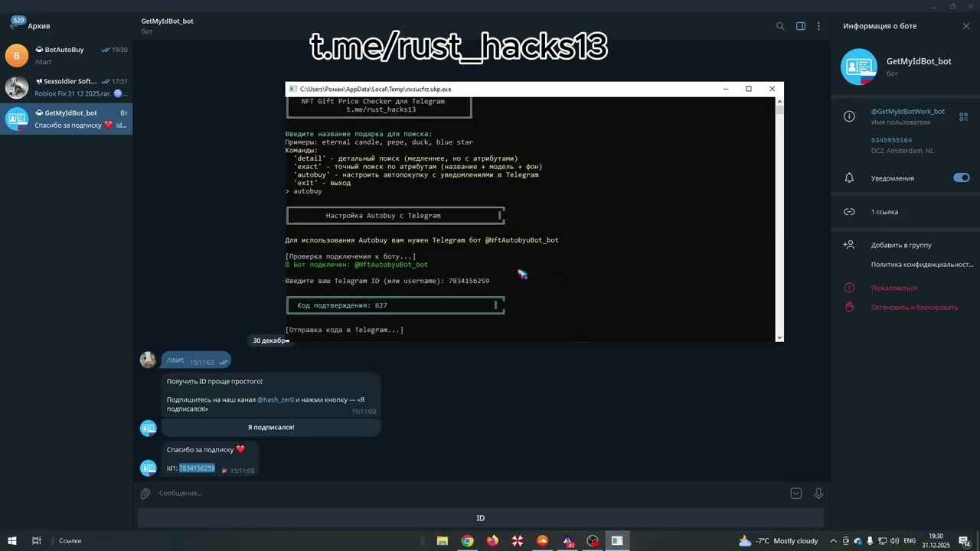Click the active console app taskbar icon

click(x=617, y=540)
